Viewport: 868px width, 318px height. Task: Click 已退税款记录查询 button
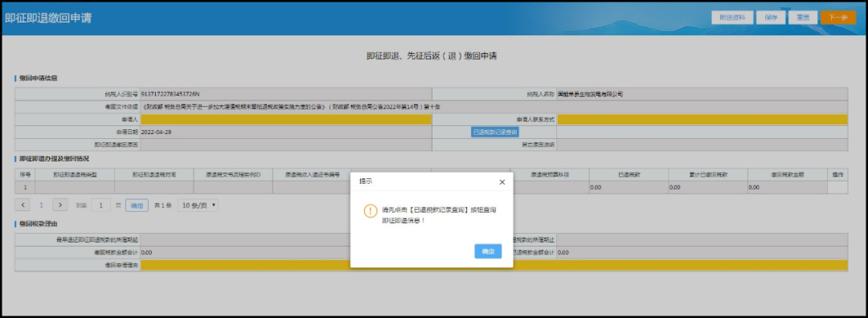tap(495, 132)
